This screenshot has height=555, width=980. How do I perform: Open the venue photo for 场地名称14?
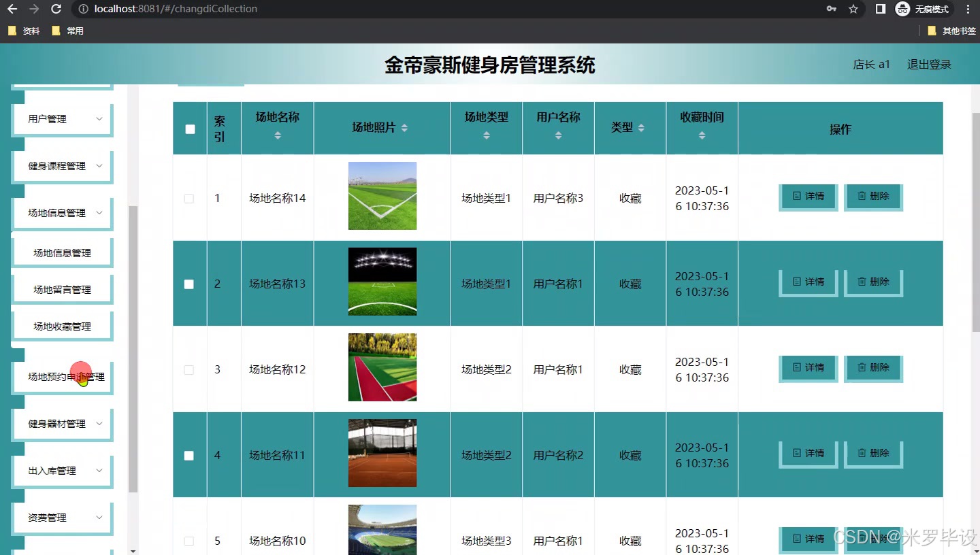pyautogui.click(x=382, y=196)
